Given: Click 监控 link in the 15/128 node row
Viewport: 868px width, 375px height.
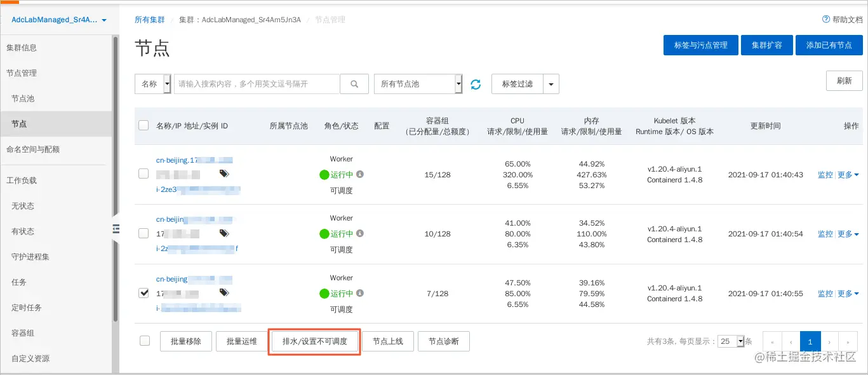Looking at the screenshot, I should 825,175.
